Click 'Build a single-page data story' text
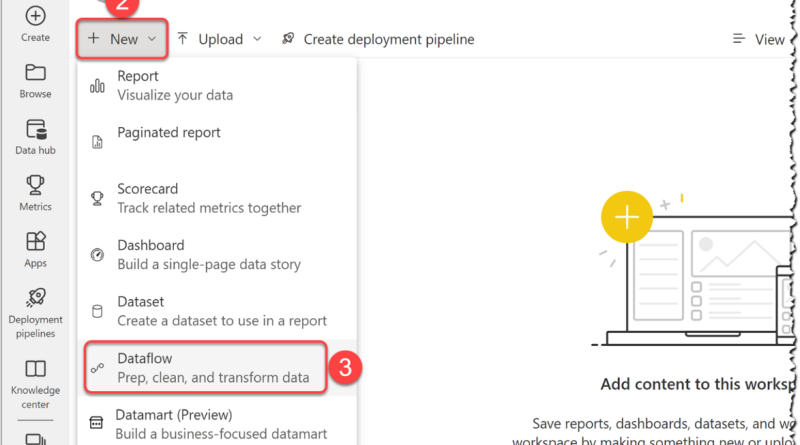This screenshot has height=445, width=800. pos(209,264)
